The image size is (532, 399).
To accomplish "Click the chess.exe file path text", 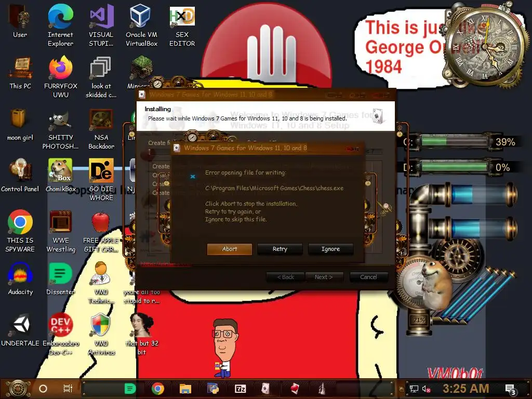I will (x=274, y=188).
